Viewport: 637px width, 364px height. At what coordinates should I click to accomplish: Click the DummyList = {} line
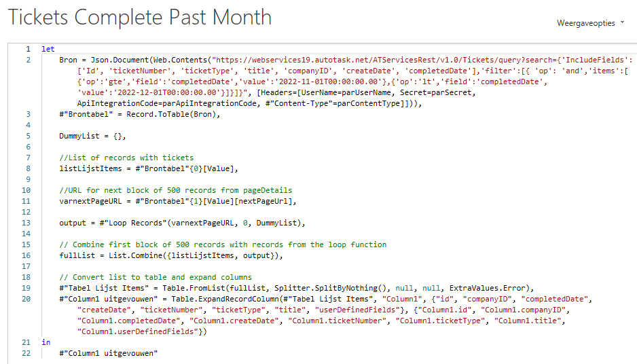pyautogui.click(x=92, y=136)
